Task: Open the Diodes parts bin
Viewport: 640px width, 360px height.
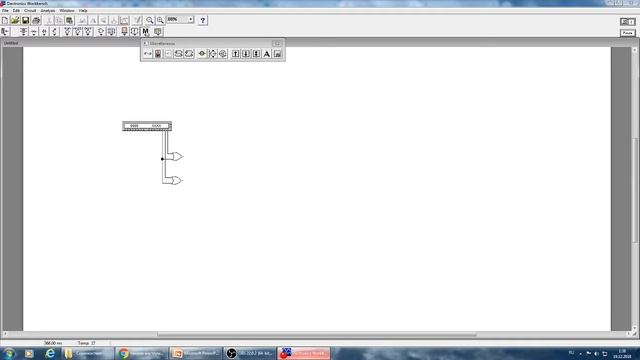Action: coord(44,32)
